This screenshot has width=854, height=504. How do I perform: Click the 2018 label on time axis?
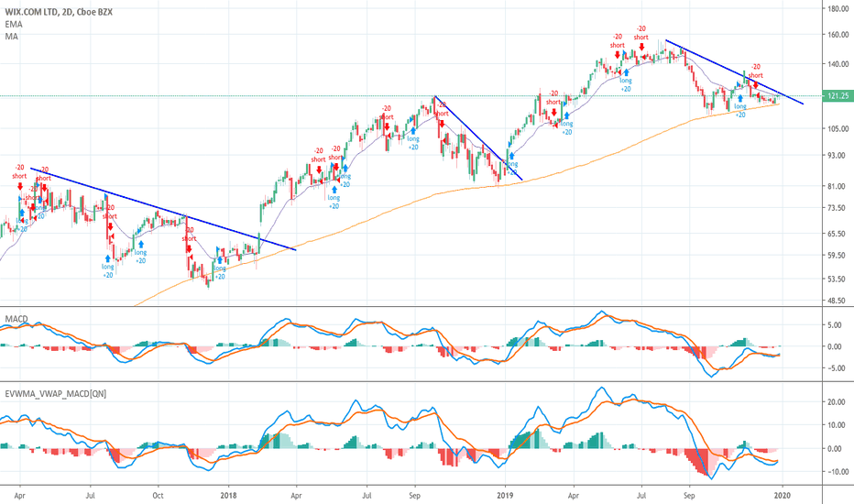pos(228,496)
